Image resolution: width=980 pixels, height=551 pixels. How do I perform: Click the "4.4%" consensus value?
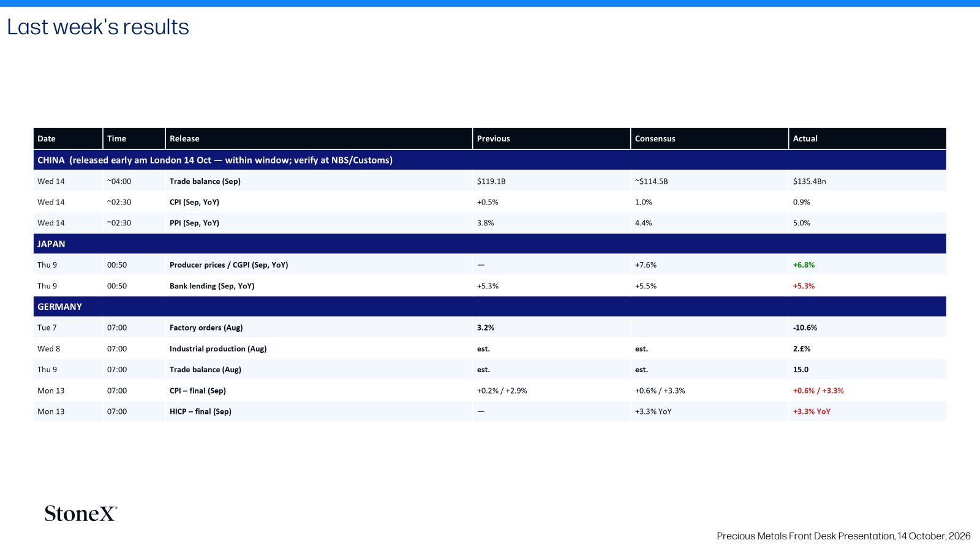click(644, 223)
